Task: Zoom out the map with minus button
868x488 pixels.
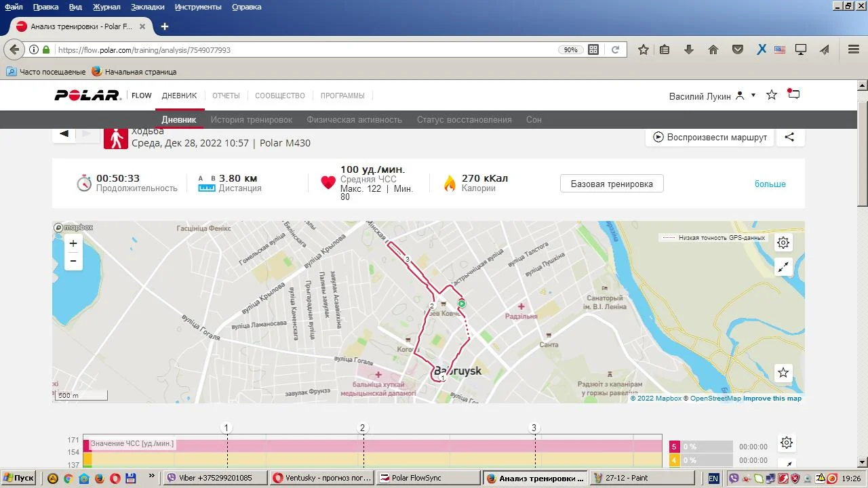Action: click(73, 261)
